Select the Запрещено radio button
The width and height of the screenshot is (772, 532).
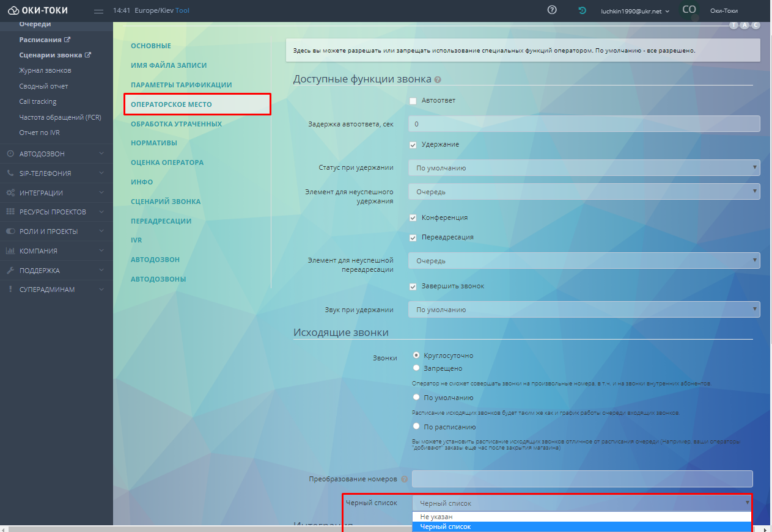pos(416,368)
